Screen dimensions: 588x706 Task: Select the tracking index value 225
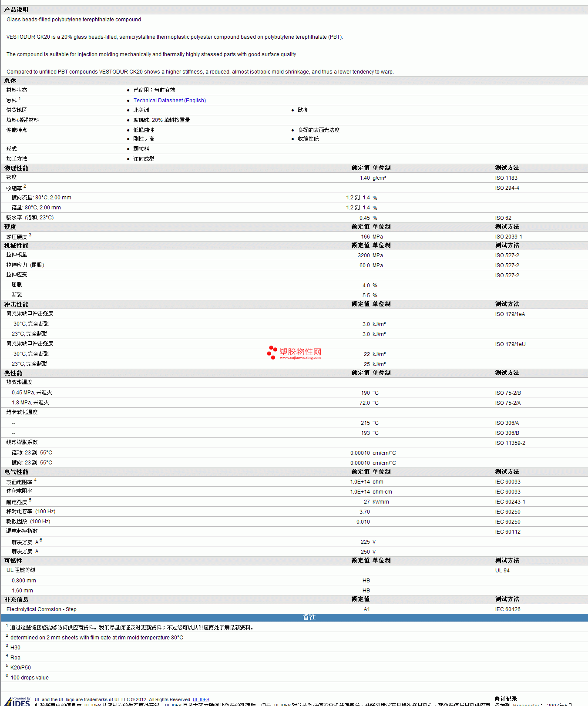366,542
